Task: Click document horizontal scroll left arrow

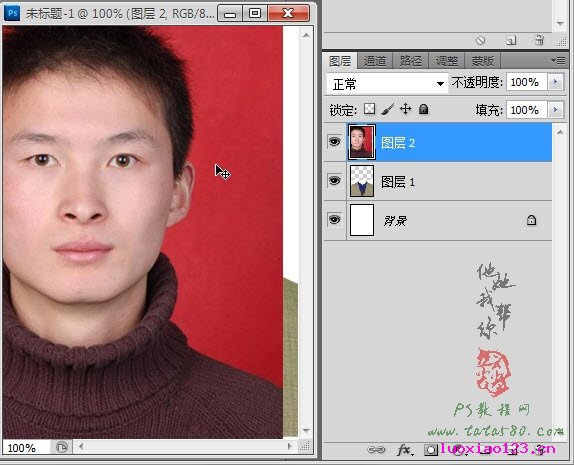Action: coord(81,446)
